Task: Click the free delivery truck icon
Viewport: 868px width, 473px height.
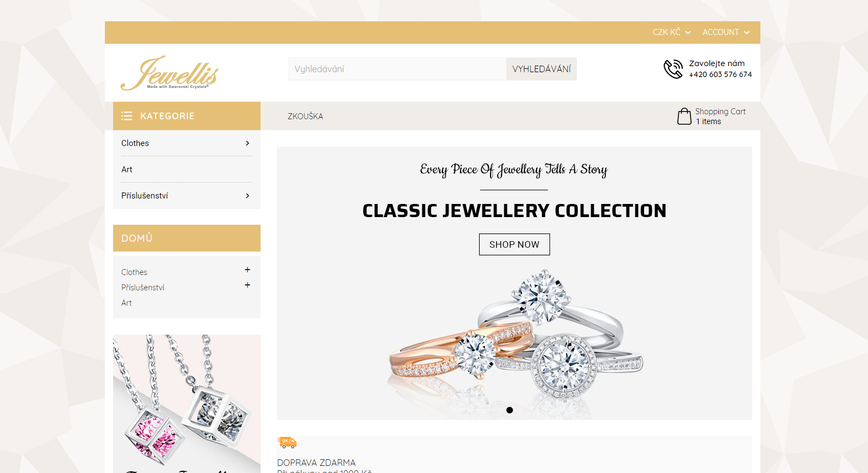Action: point(287,442)
